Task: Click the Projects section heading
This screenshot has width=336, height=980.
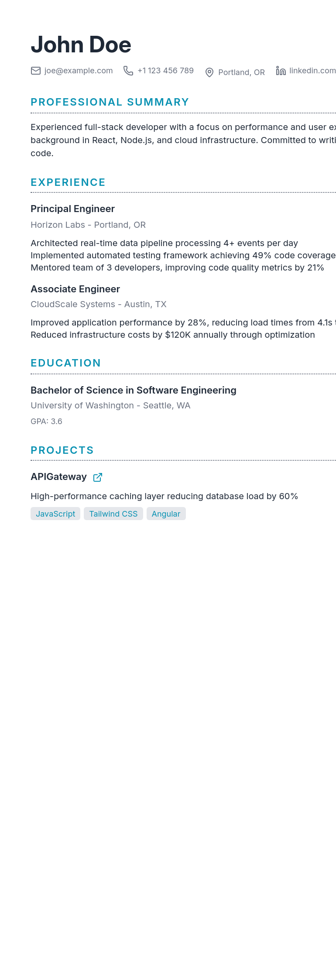Action: coord(62,450)
